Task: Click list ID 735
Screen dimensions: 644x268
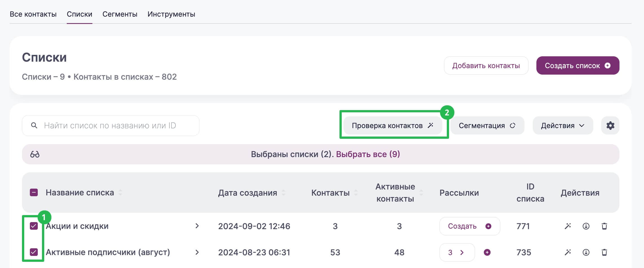Action: 523,252
